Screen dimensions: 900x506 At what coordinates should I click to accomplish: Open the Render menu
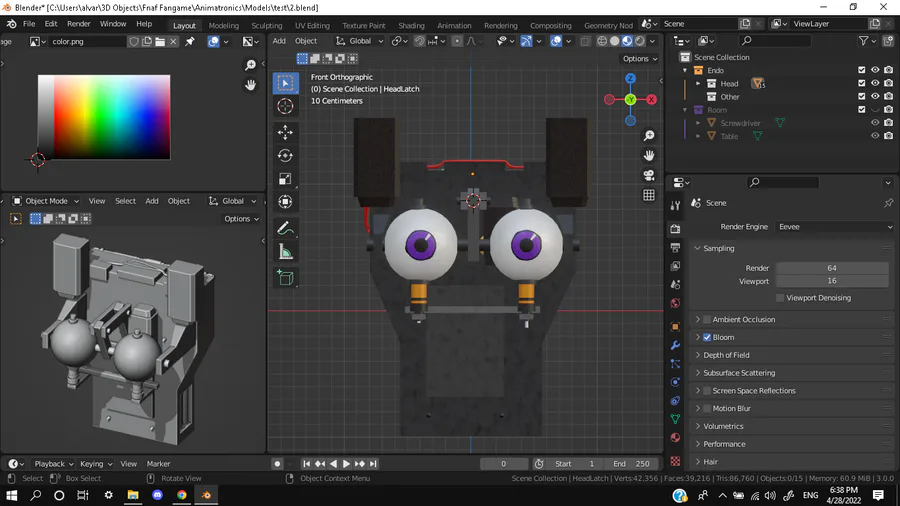point(78,24)
